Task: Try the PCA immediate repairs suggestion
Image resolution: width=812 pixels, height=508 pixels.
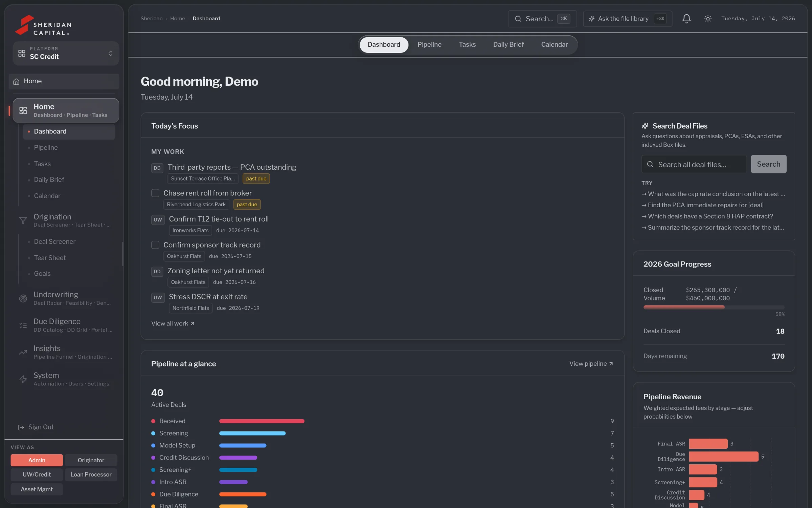Action: 702,205
